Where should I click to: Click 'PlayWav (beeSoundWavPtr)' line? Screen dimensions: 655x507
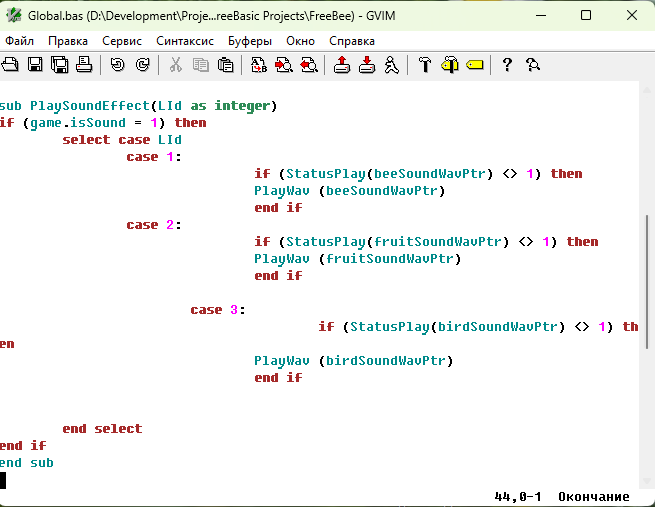[350, 191]
